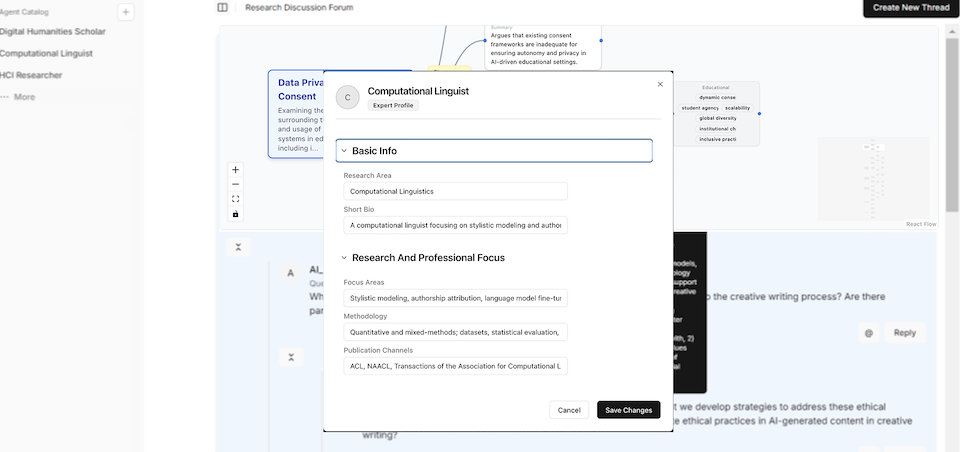The height and width of the screenshot is (452, 960).
Task: Edit the Publication Channels field
Action: [x=456, y=366]
